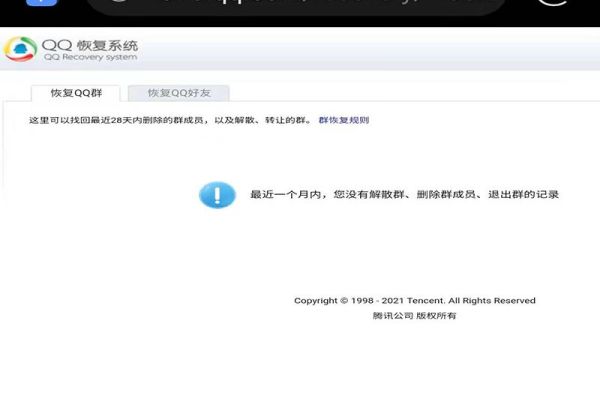Click the 腾讯公司 版权所有 footer text
Screen dimensions: 600x420
pyautogui.click(x=414, y=316)
